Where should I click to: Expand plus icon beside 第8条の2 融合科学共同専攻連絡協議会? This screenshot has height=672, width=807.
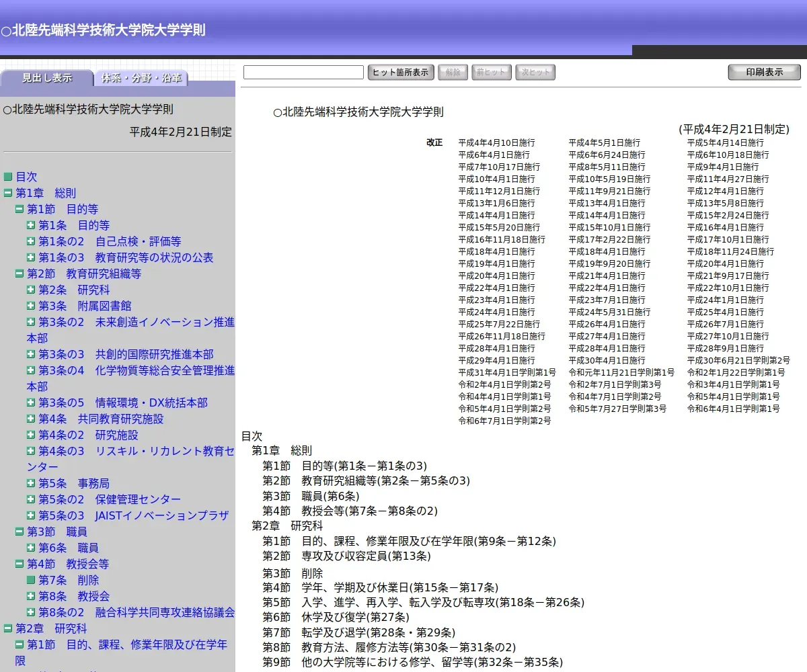click(x=31, y=612)
